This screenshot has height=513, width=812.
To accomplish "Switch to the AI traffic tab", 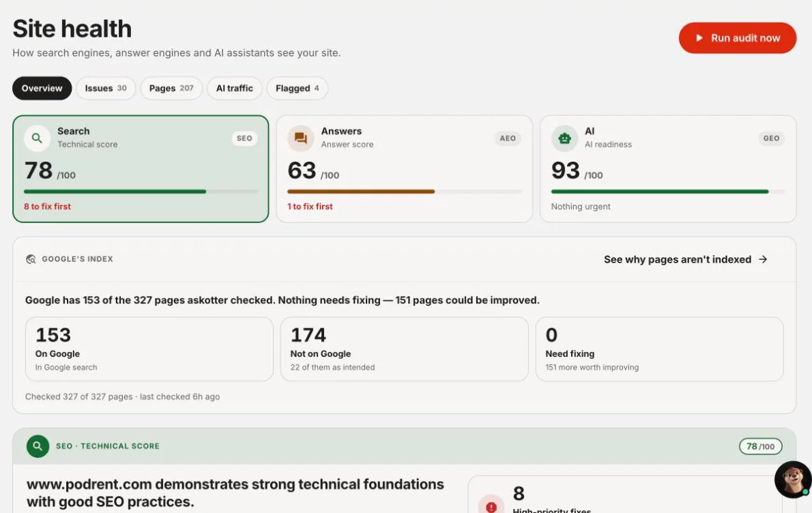I will 235,88.
